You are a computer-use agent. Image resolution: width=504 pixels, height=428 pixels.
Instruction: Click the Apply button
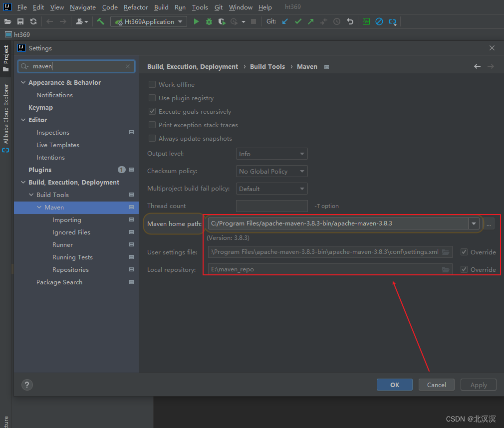click(478, 385)
